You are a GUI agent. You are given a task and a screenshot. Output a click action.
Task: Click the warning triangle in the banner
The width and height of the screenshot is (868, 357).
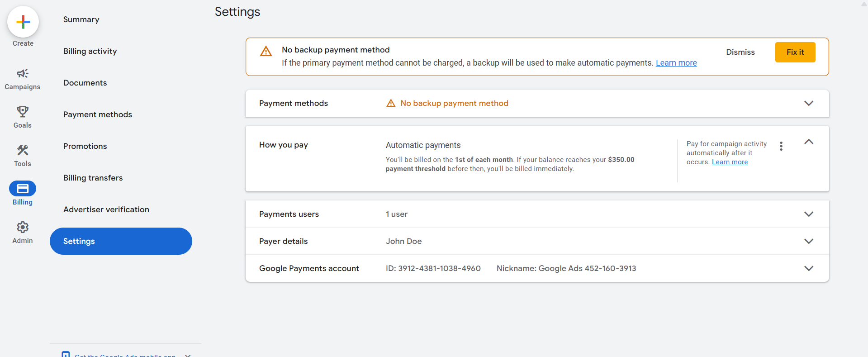[266, 51]
